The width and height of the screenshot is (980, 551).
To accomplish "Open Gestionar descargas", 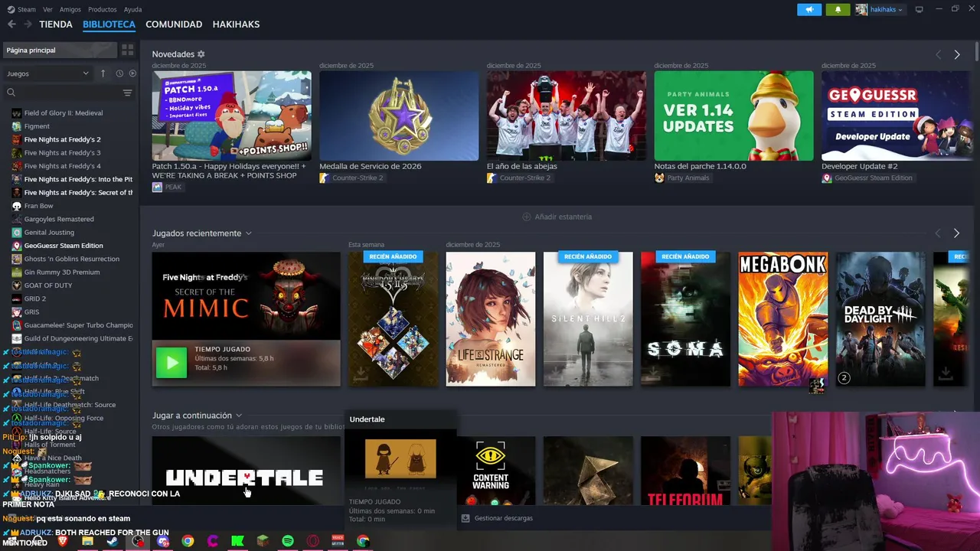I will [x=497, y=518].
